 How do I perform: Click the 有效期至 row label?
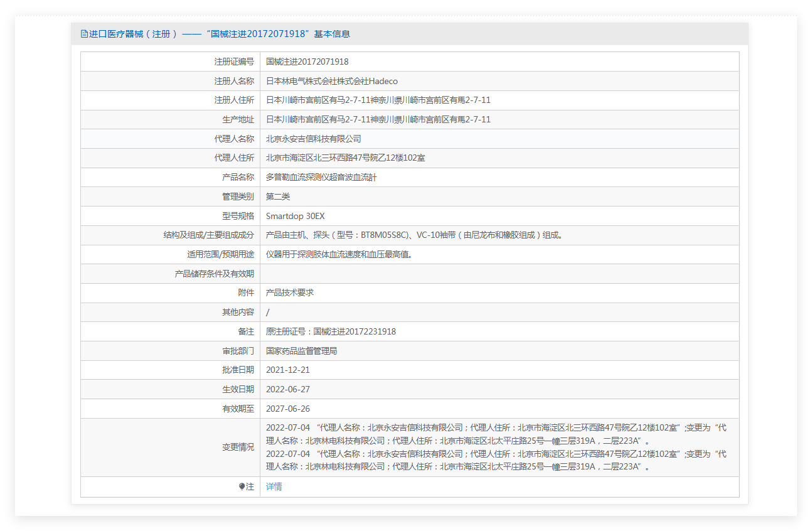[x=238, y=409]
